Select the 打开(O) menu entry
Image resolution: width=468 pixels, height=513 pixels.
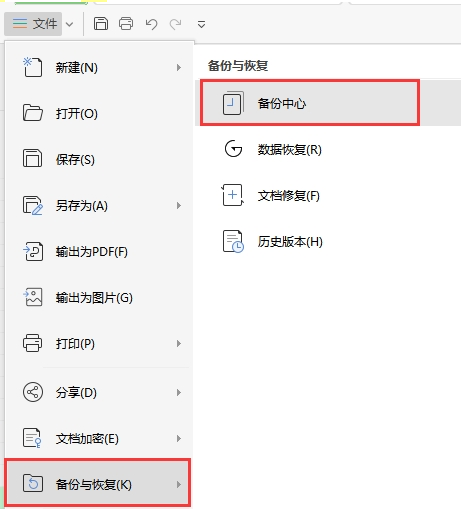click(99, 114)
